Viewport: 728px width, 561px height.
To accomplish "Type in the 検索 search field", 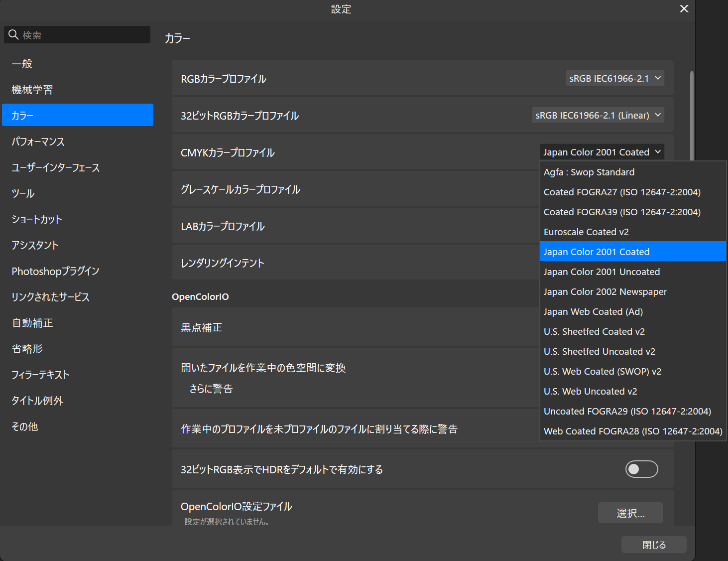I will pos(77,35).
